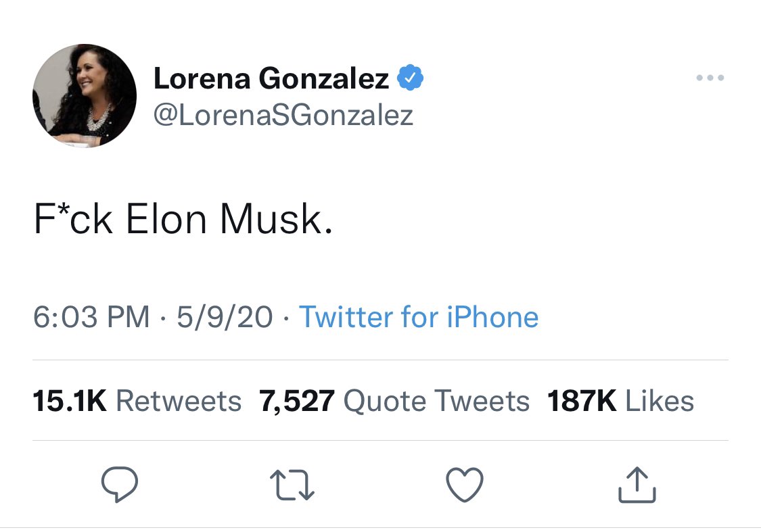Tap the 187K like count number
Image resolution: width=761 pixels, height=532 pixels.
pos(582,401)
